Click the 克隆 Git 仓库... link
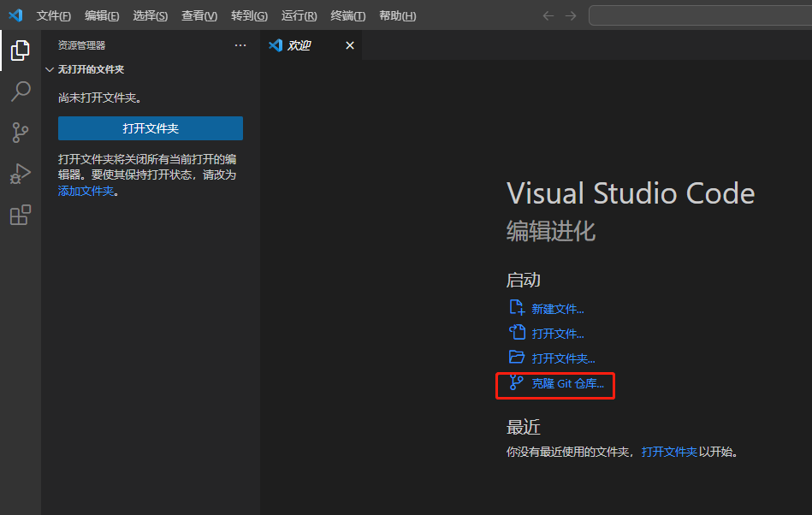812x515 pixels. 568,383
